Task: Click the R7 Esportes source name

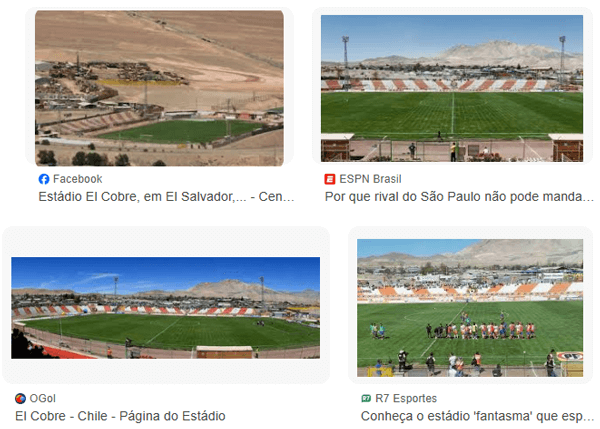Action: pos(406,398)
